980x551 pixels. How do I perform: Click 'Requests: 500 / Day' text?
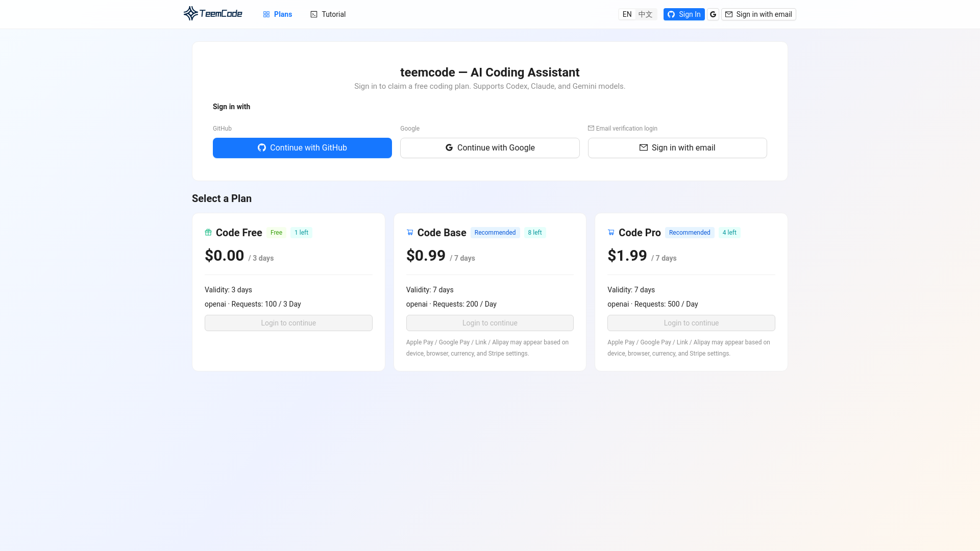click(x=666, y=304)
